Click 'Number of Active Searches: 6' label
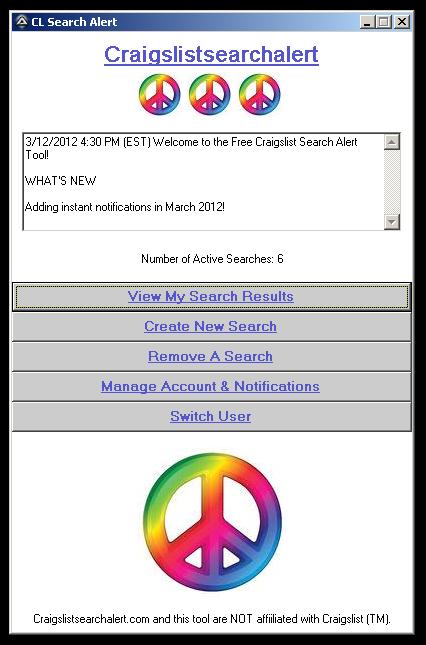The width and height of the screenshot is (426, 645). click(x=212, y=259)
